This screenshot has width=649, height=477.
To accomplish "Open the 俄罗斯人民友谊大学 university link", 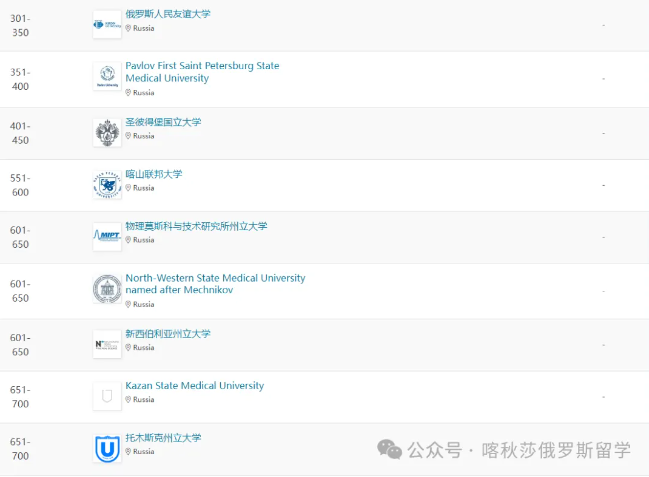I will [x=168, y=14].
